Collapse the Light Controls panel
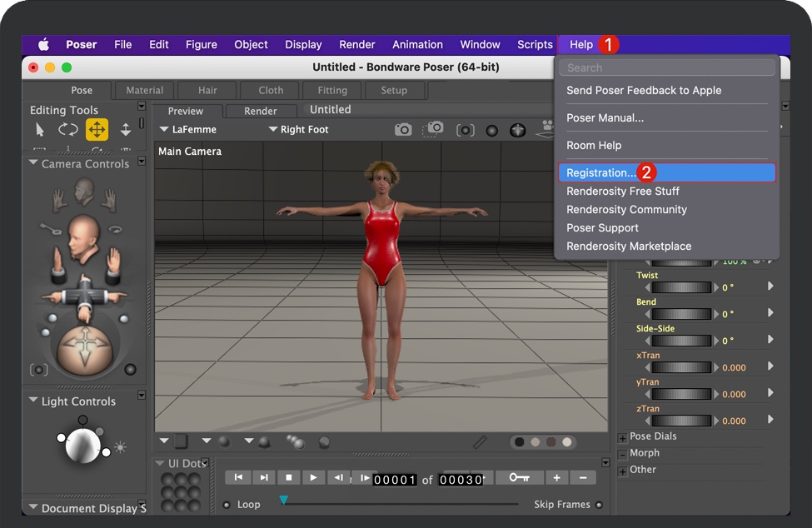 tap(33, 400)
